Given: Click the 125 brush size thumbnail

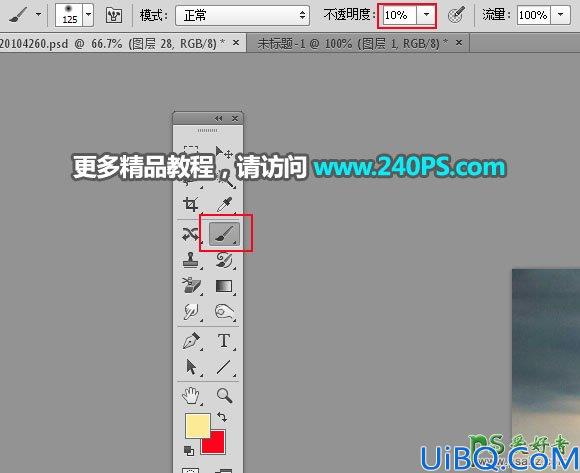Looking at the screenshot, I should [69, 15].
